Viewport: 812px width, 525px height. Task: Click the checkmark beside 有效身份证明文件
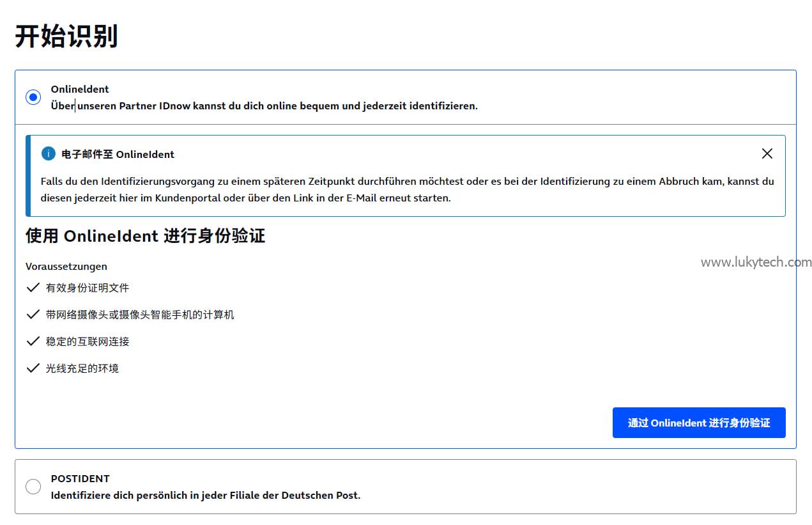33,288
